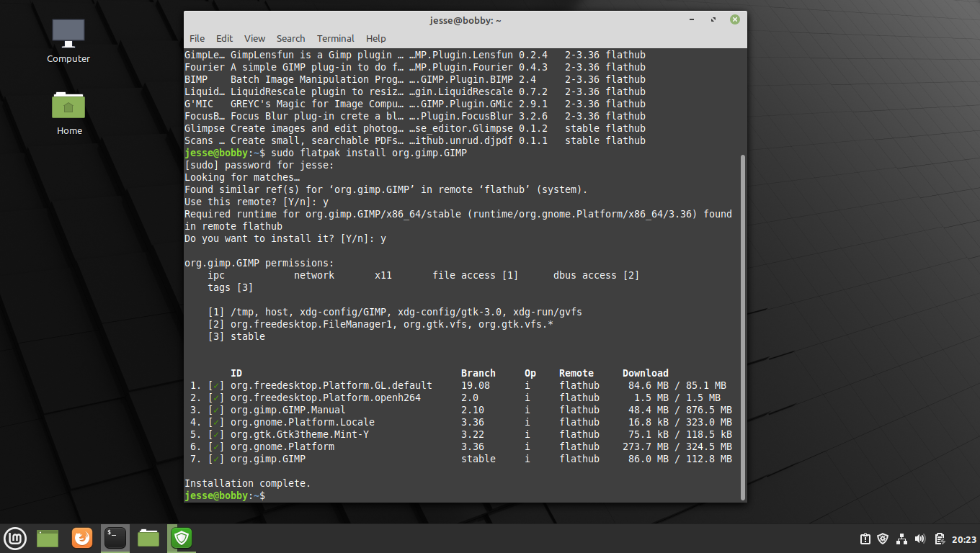This screenshot has width=980, height=553.
Task: Click 'org.gimp.GIMP.Manual' in the table
Action: point(288,410)
